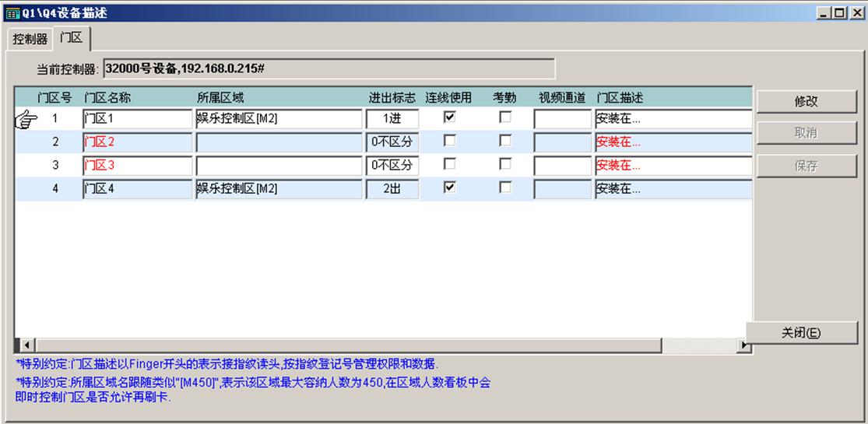Image resolution: width=868 pixels, height=424 pixels.
Task: Click the 关闭(E) button
Action: [x=800, y=333]
